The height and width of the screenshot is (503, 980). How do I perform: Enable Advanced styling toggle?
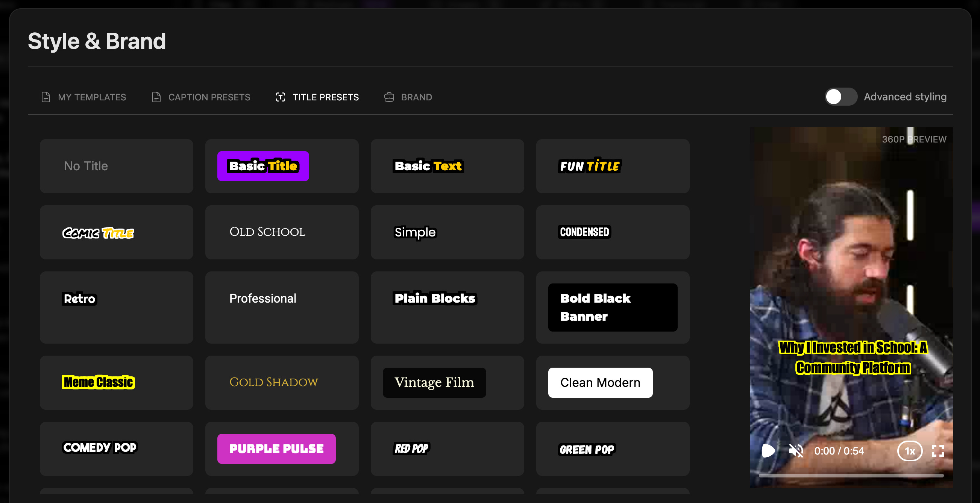840,97
